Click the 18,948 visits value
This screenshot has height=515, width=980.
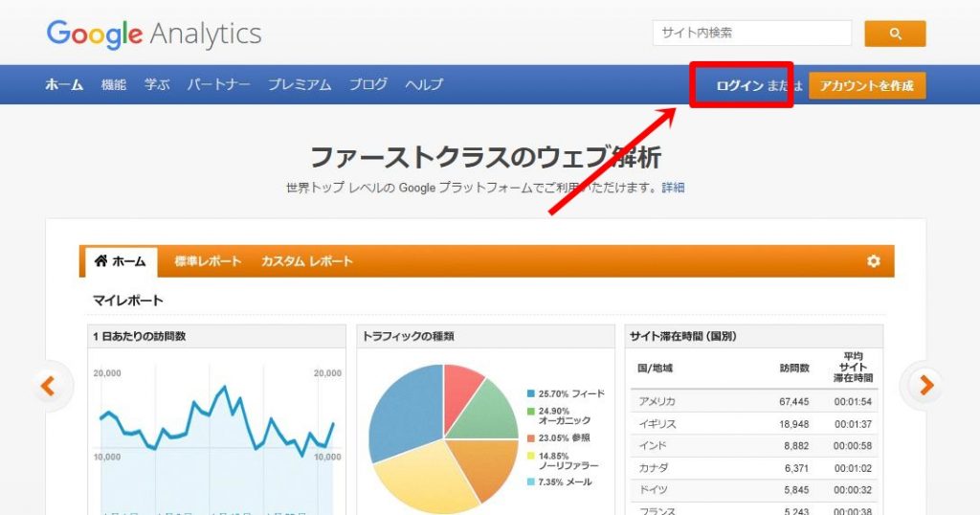pyautogui.click(x=793, y=424)
